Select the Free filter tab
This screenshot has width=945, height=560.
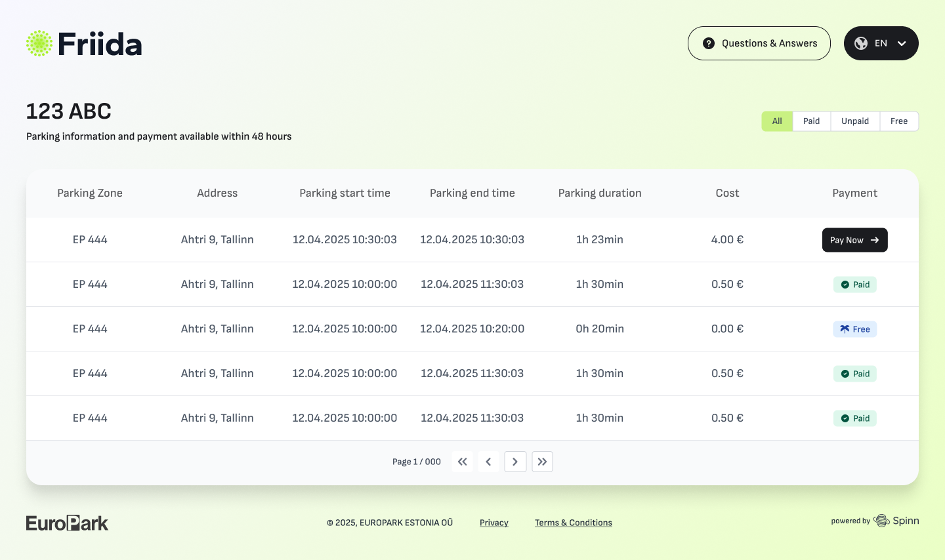coord(899,121)
